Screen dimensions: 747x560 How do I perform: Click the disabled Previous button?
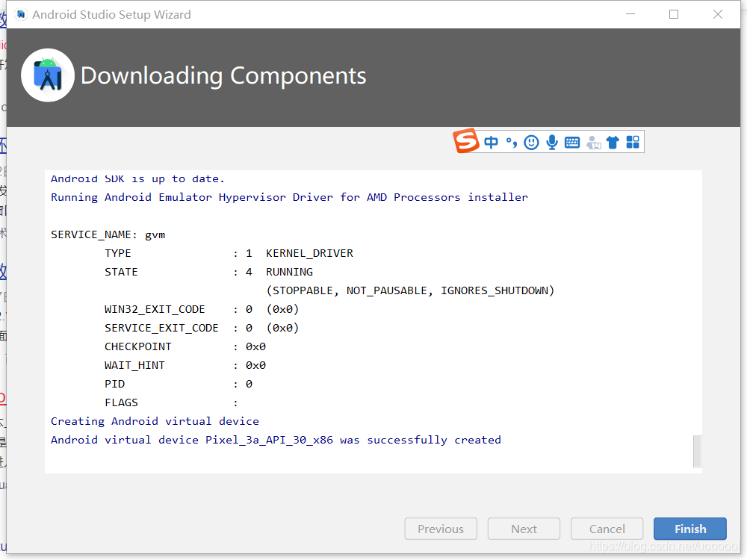(x=441, y=529)
